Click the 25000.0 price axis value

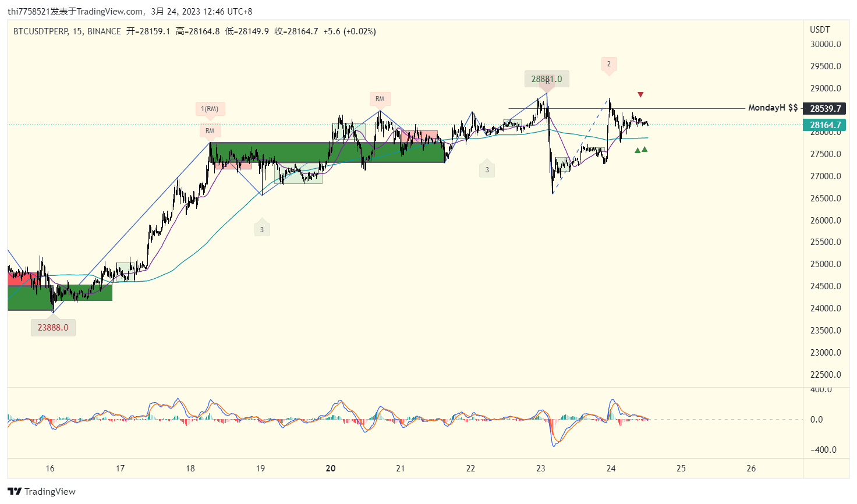click(826, 264)
